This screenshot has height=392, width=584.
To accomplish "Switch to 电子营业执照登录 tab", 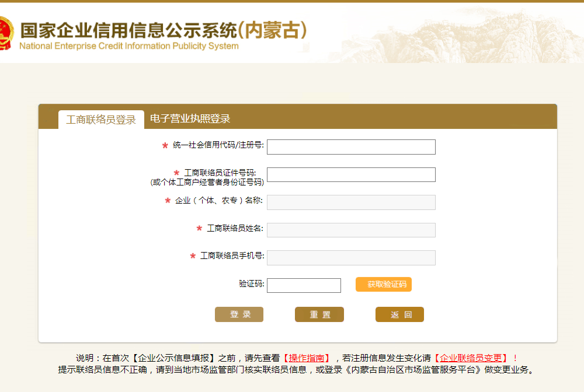I will point(190,118).
